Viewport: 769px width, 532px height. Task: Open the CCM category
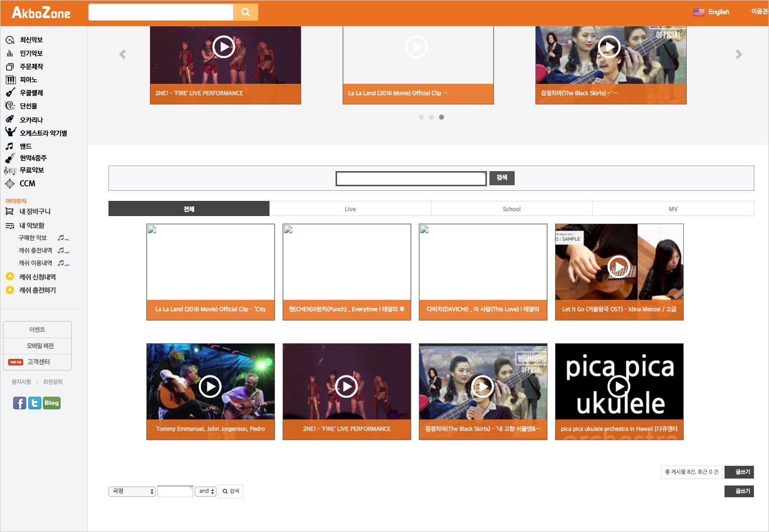(27, 184)
